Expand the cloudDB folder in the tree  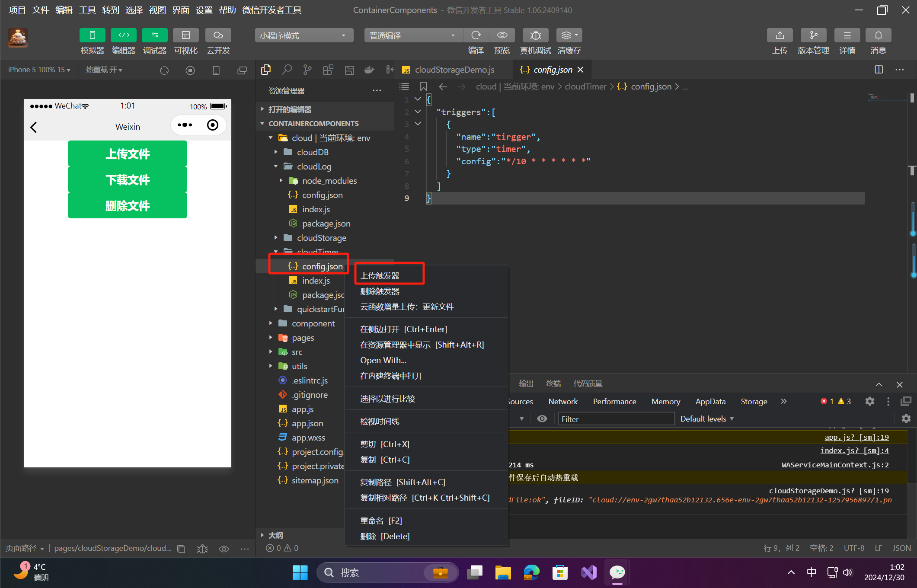[312, 152]
